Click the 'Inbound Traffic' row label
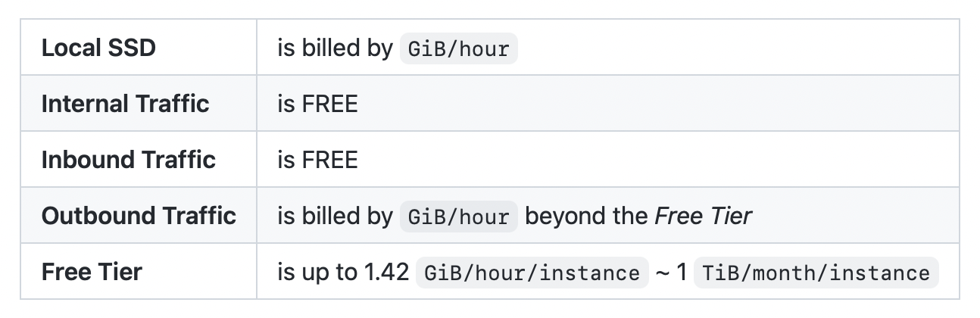 [x=128, y=160]
